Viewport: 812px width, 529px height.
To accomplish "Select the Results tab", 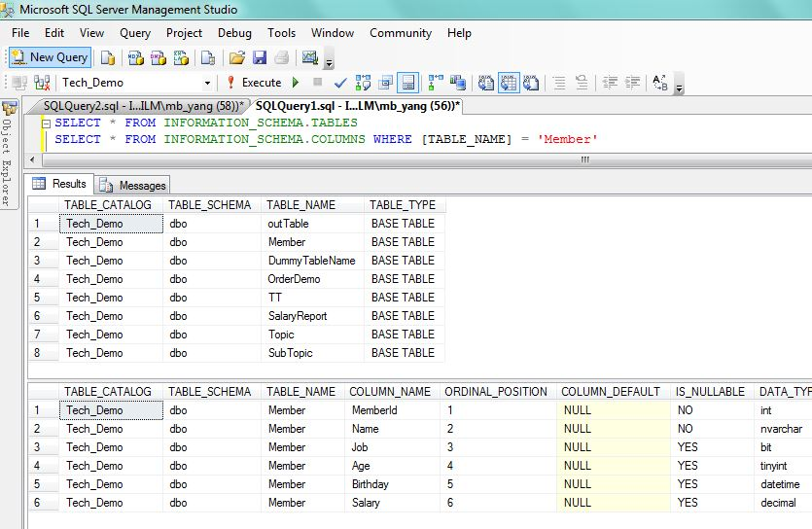I will [x=59, y=184].
